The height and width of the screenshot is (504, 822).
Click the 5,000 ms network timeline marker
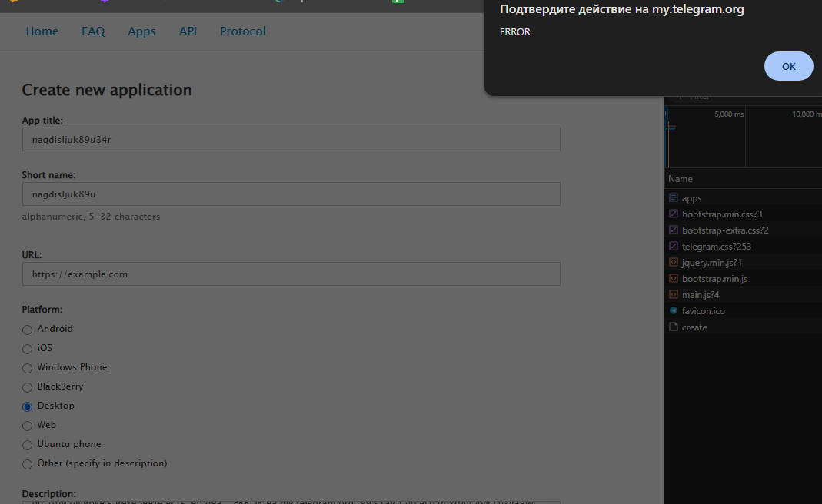pyautogui.click(x=729, y=114)
